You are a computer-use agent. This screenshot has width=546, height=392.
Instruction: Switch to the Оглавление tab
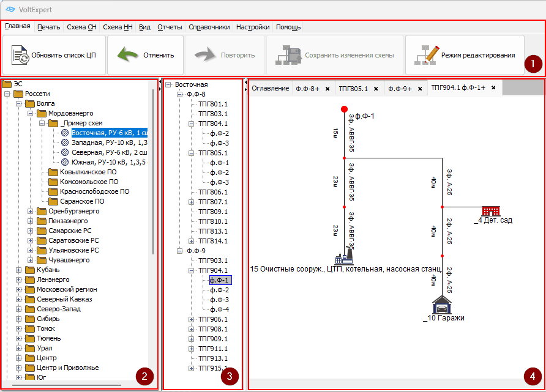coord(271,89)
